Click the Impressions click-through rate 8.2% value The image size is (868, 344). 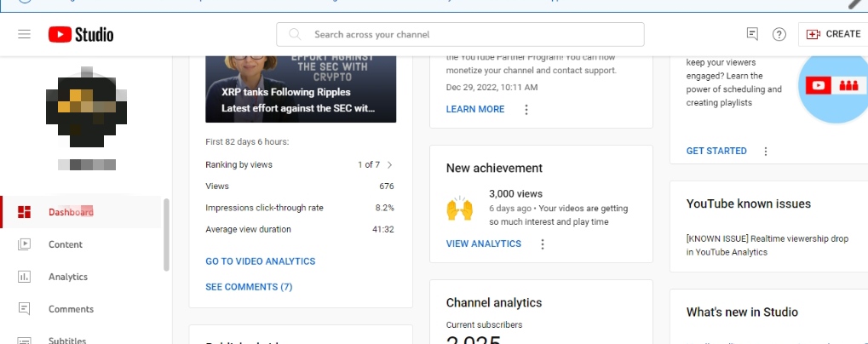click(384, 208)
